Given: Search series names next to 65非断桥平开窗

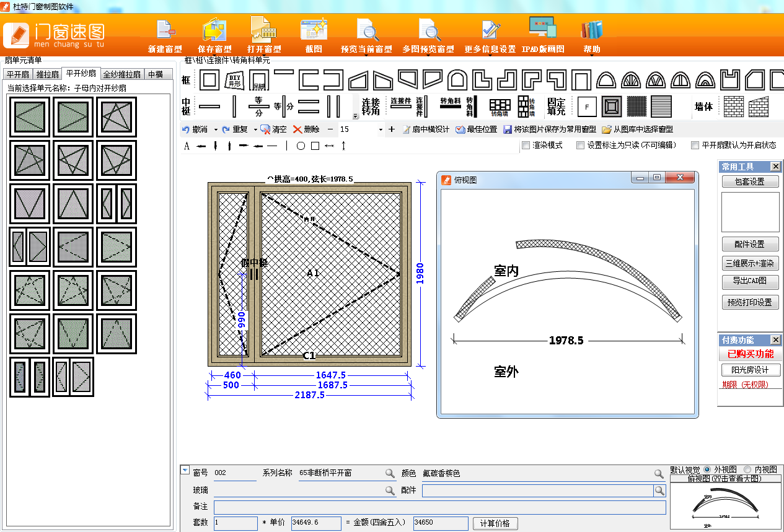Looking at the screenshot, I should pos(390,473).
